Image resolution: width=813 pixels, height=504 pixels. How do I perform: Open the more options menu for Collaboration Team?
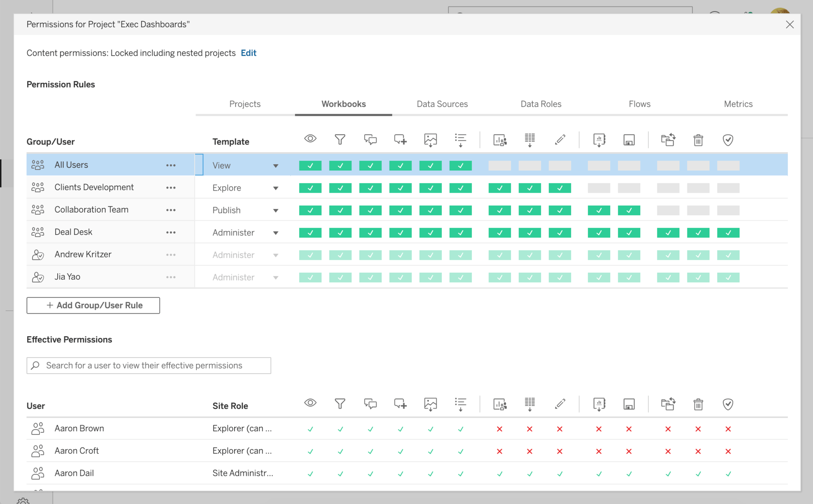pos(171,210)
